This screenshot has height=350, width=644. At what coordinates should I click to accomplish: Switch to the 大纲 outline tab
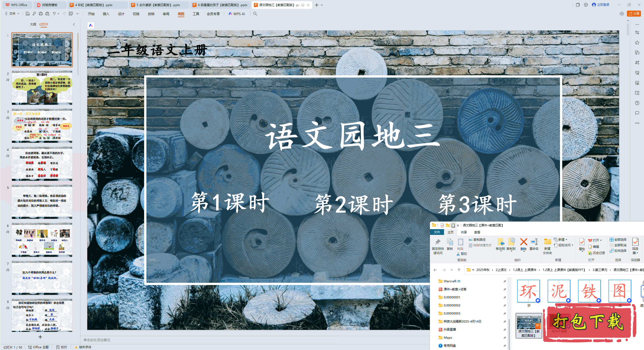pos(33,24)
